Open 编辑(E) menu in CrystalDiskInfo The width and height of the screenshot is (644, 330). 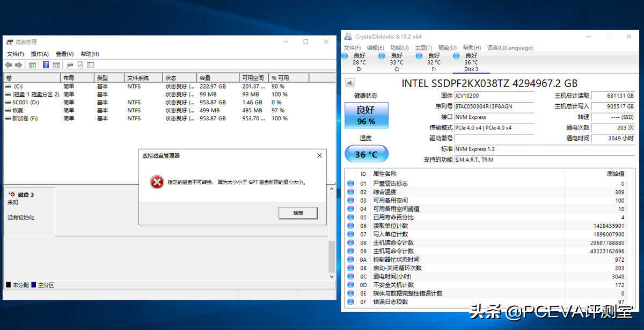pos(376,48)
